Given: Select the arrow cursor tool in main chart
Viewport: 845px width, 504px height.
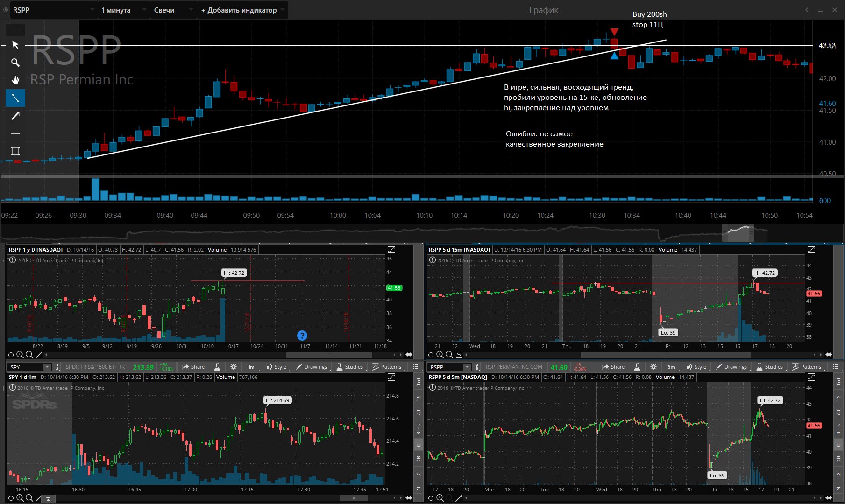Looking at the screenshot, I should coord(15,45).
